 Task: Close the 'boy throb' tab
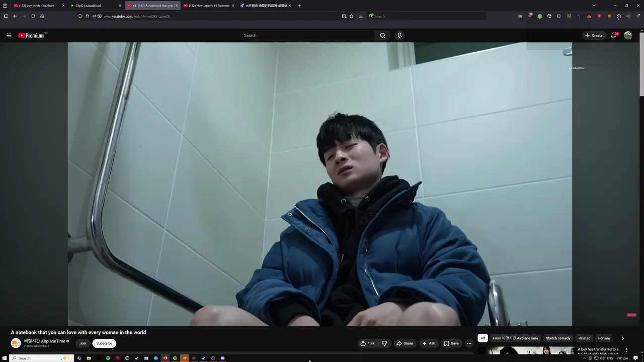tap(63, 6)
